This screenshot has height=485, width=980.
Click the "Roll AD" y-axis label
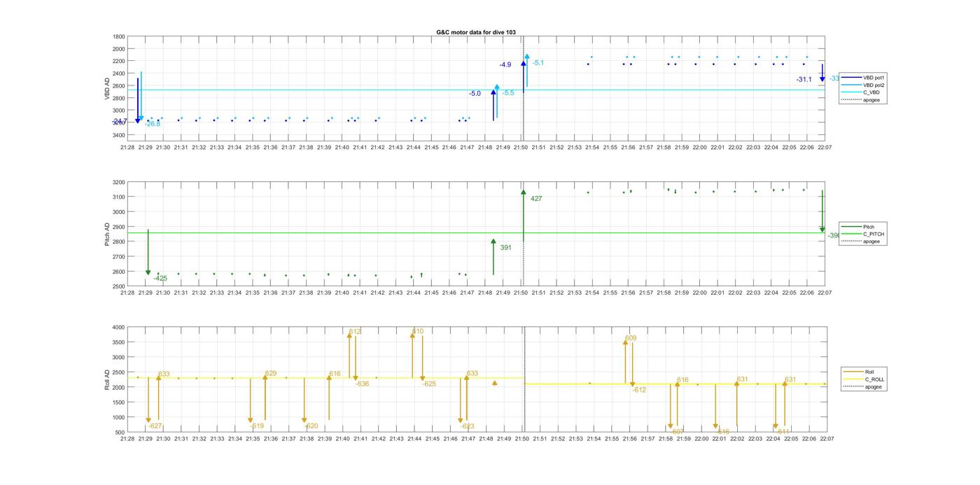(108, 379)
